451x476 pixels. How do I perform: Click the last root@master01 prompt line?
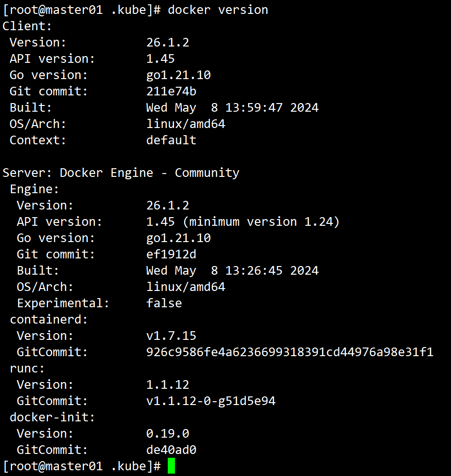(x=81, y=466)
